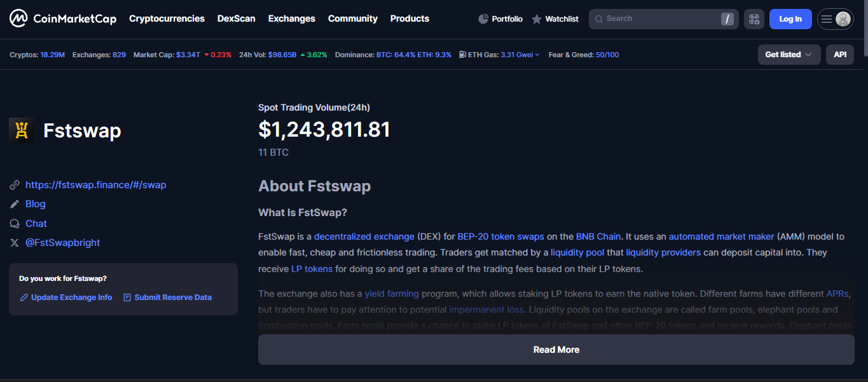This screenshot has width=868, height=382.
Task: Open the Watchlist star icon
Action: (x=537, y=19)
